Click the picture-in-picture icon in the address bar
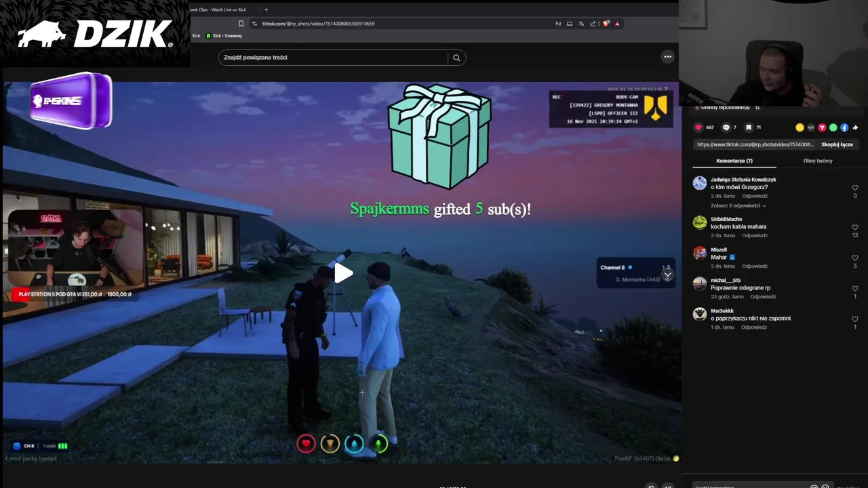The height and width of the screenshot is (488, 868). 570,24
